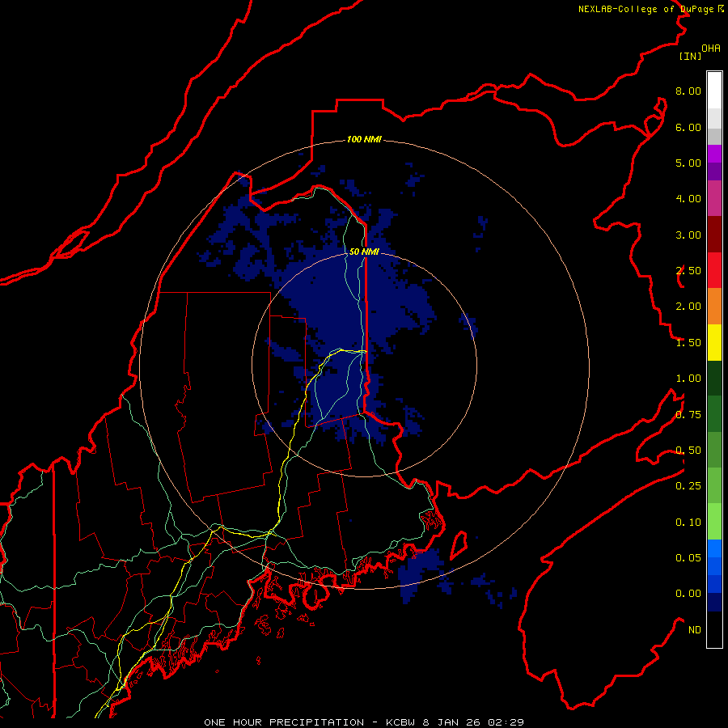Select the yellow swatch in the color scale
Screen dimensions: 728x728
click(714, 342)
